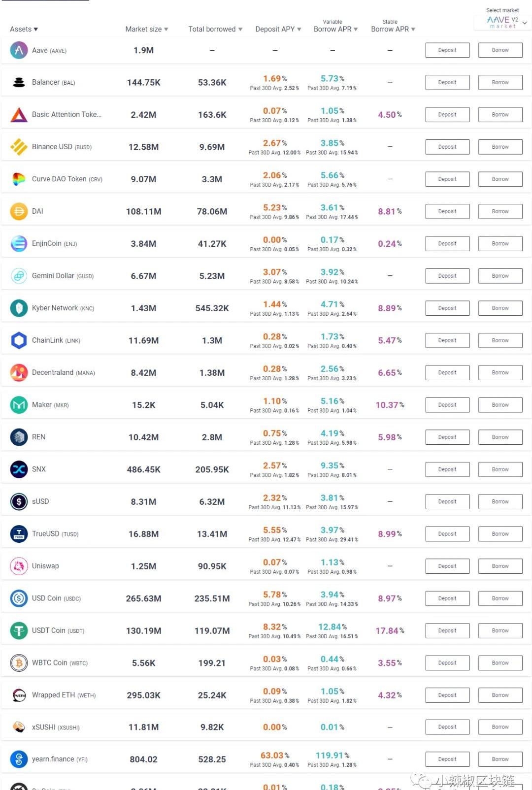This screenshot has width=532, height=790.
Task: Click the Aave (AAVE) token icon
Action: pyautogui.click(x=19, y=50)
